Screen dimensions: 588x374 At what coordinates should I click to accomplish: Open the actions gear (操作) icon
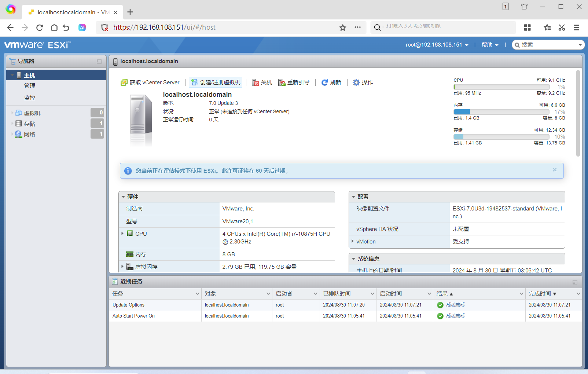coord(356,82)
